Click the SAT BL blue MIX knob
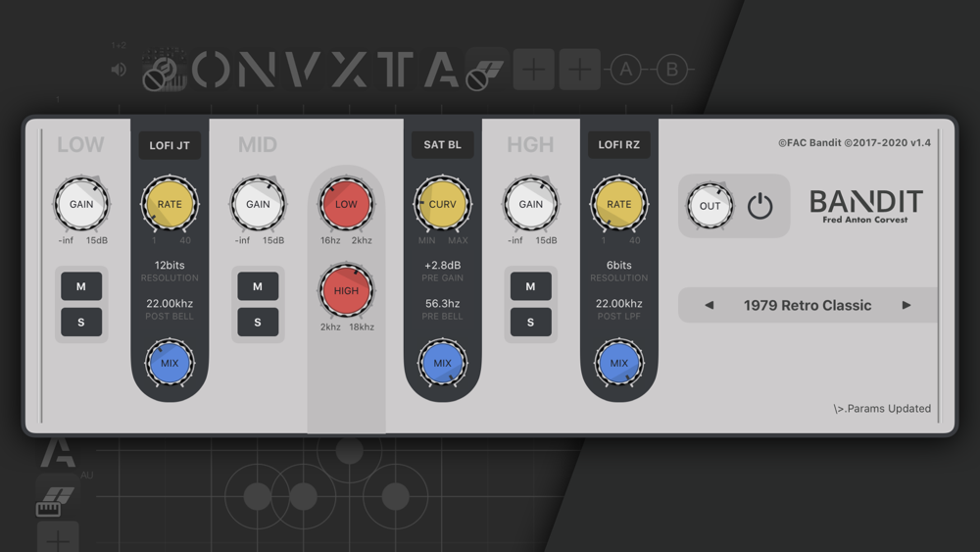 [443, 363]
